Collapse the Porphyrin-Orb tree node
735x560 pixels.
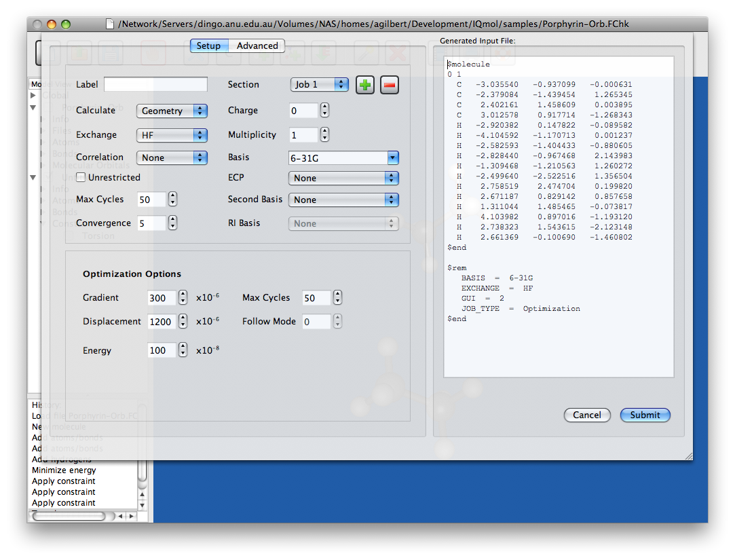[x=33, y=107]
